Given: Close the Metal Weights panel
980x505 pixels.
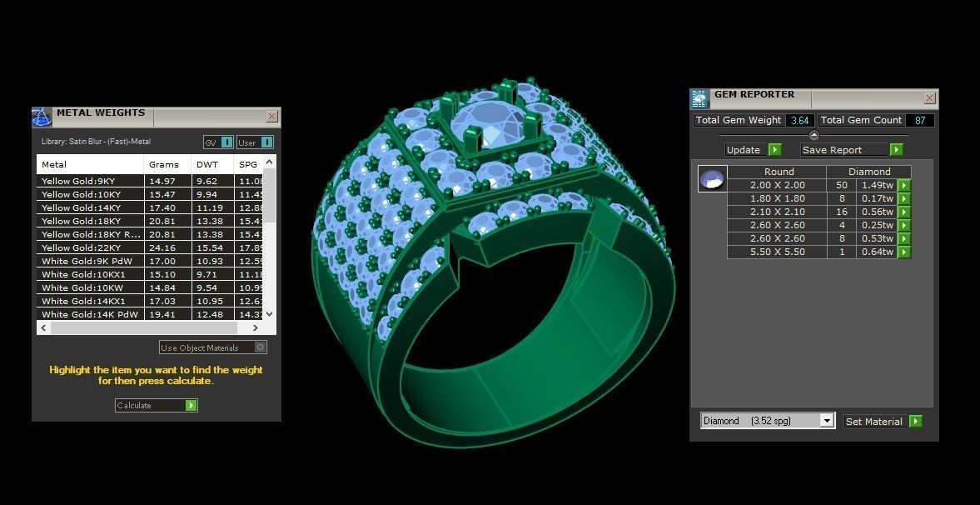Looking at the screenshot, I should pos(272,117).
